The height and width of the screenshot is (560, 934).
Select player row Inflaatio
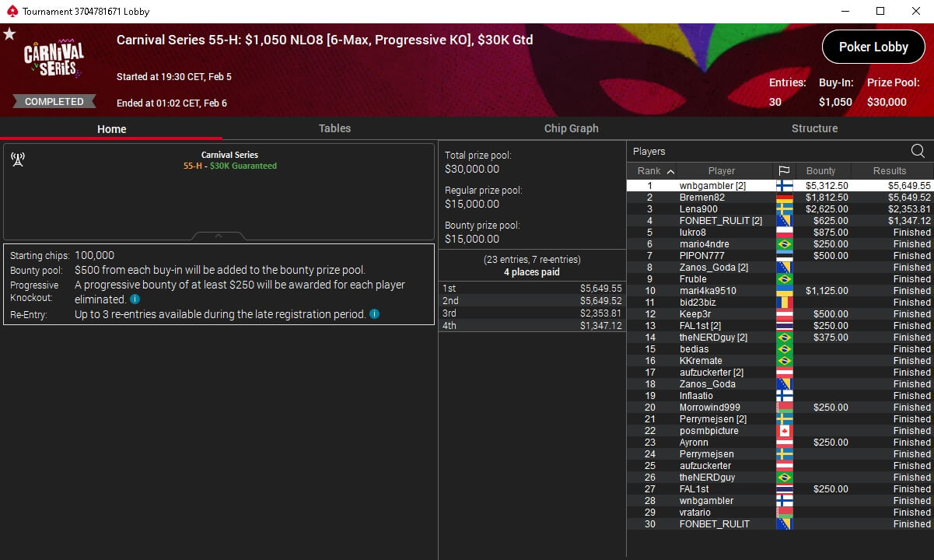[x=780, y=396]
